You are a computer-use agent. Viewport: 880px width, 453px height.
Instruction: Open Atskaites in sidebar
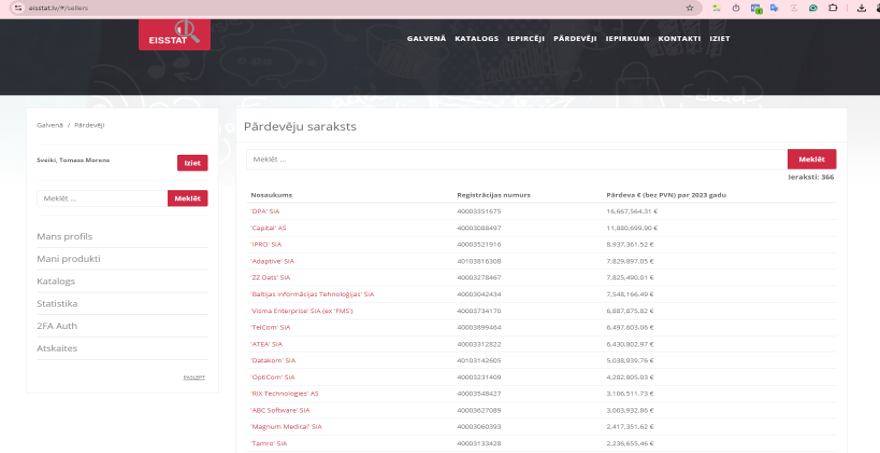[x=57, y=348]
